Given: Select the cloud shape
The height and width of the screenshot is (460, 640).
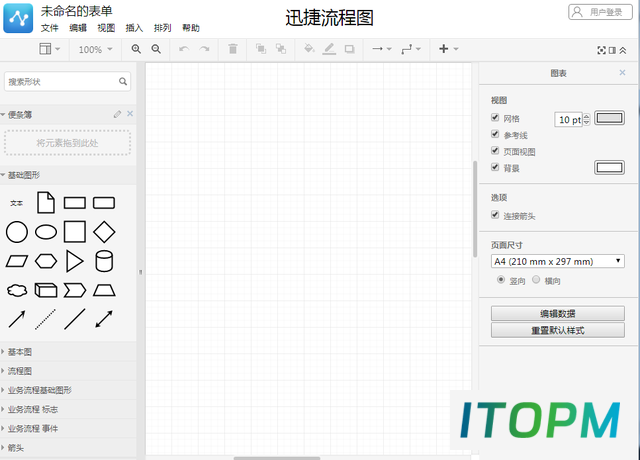Looking at the screenshot, I should 17,290.
